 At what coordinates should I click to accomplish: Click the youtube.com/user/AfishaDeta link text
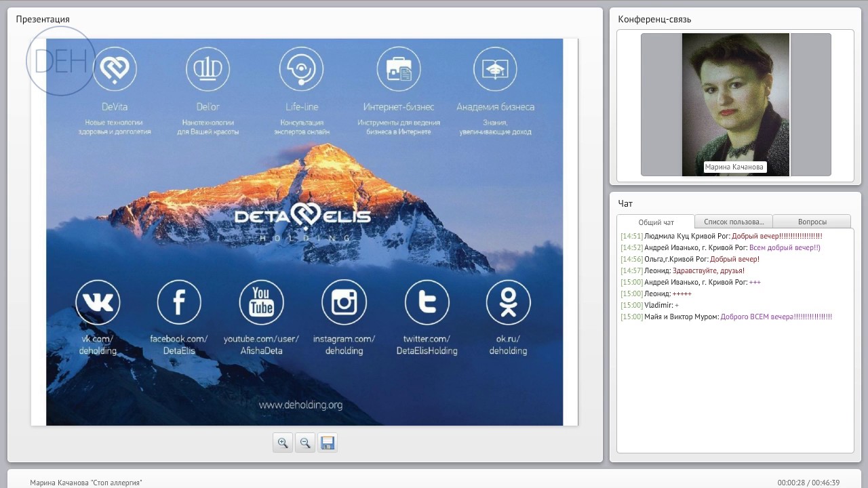coord(262,344)
